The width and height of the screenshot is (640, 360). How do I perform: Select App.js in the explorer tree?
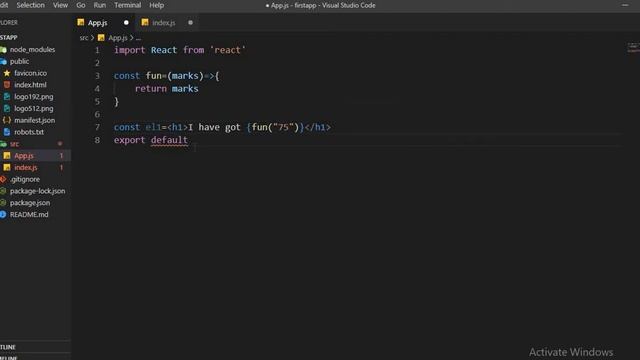tap(24, 156)
